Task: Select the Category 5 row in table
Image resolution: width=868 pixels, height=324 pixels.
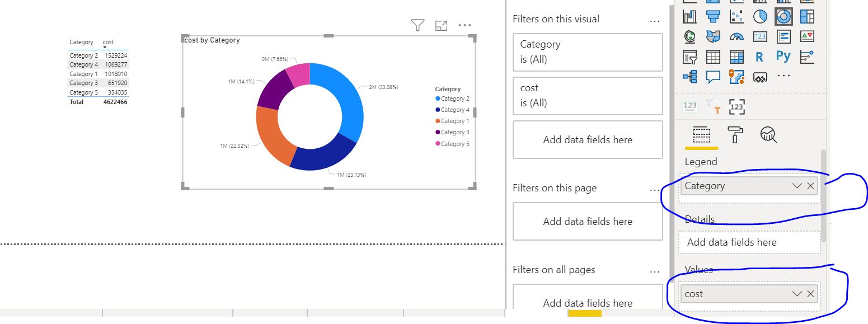Action: (98, 92)
